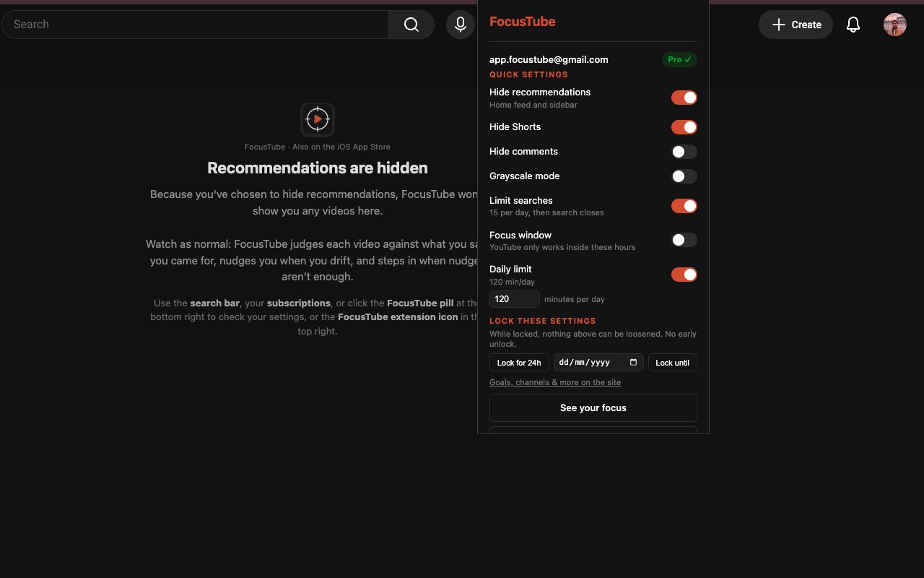Image resolution: width=924 pixels, height=578 pixels.
Task: Click Lock for 24h button
Action: click(519, 363)
